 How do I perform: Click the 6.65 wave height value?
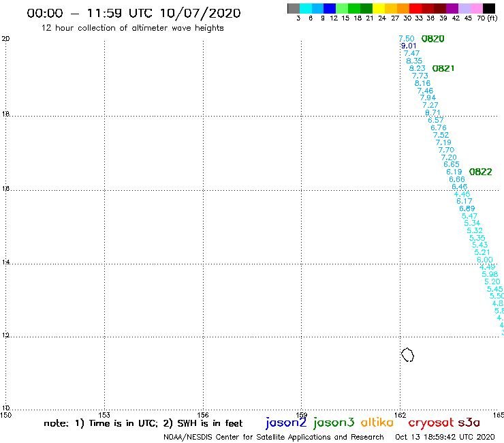click(x=452, y=164)
